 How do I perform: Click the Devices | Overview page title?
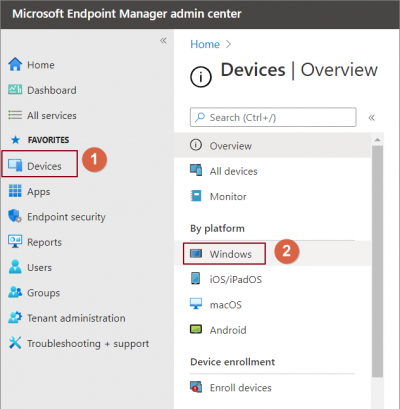point(299,70)
